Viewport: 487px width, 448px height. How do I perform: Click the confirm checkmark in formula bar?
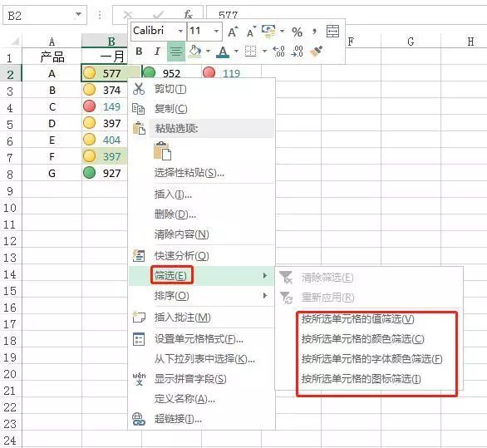(159, 15)
